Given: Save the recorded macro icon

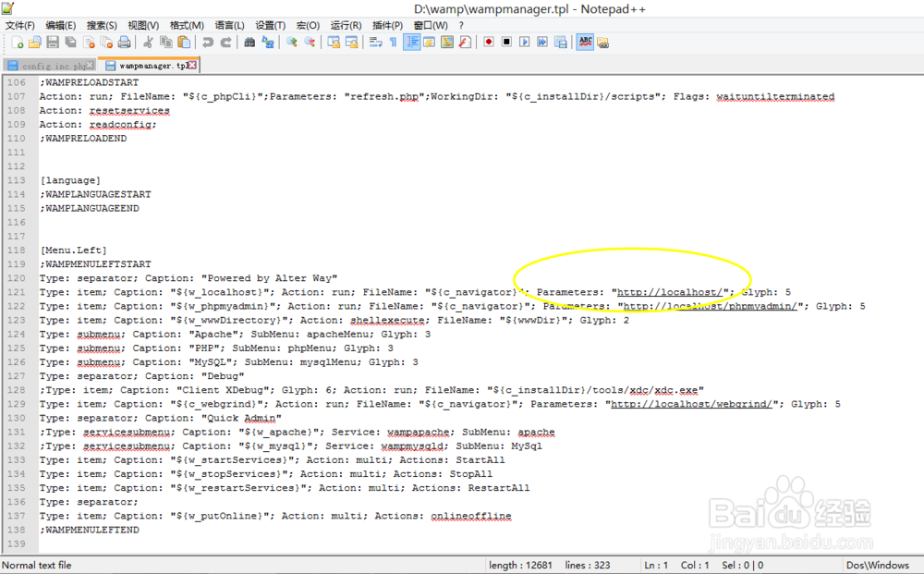Looking at the screenshot, I should point(561,42).
